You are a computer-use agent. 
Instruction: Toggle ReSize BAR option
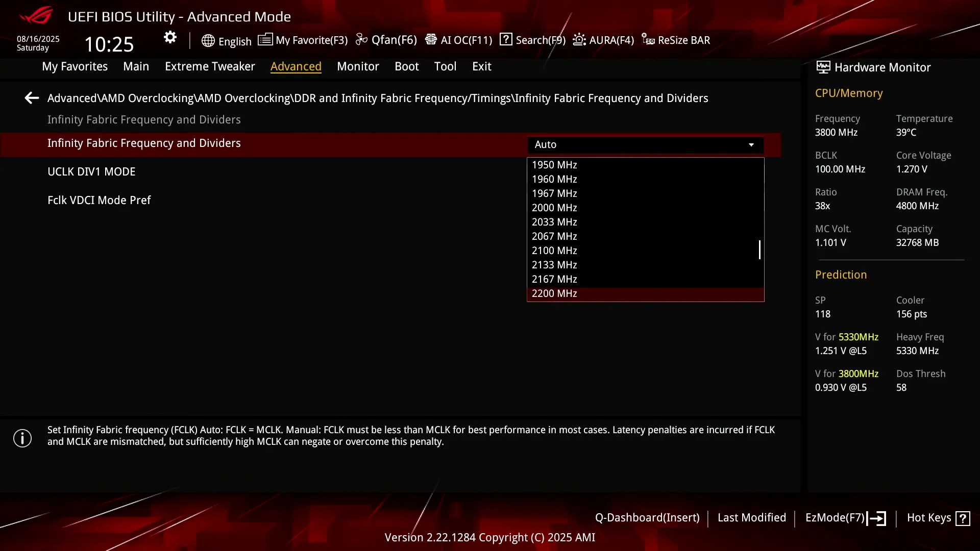coord(684,40)
